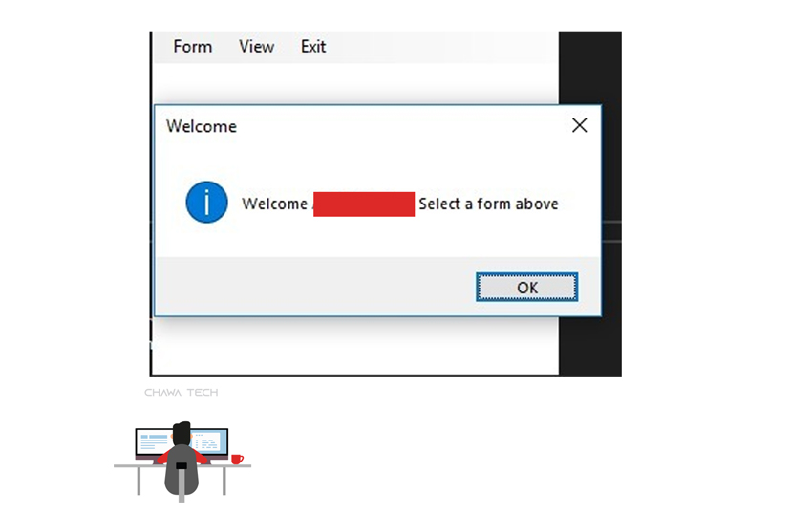
Task: Click the Welcome message text beside info icon
Action: tap(274, 204)
